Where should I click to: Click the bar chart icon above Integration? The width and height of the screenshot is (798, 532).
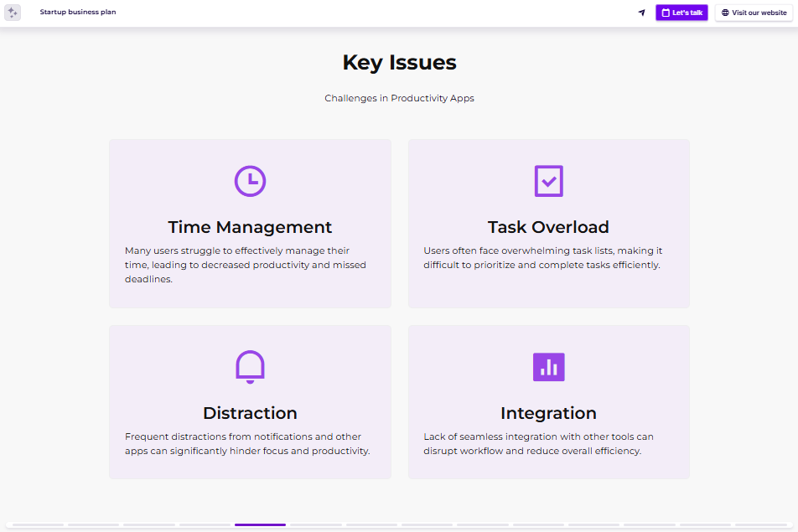[548, 367]
